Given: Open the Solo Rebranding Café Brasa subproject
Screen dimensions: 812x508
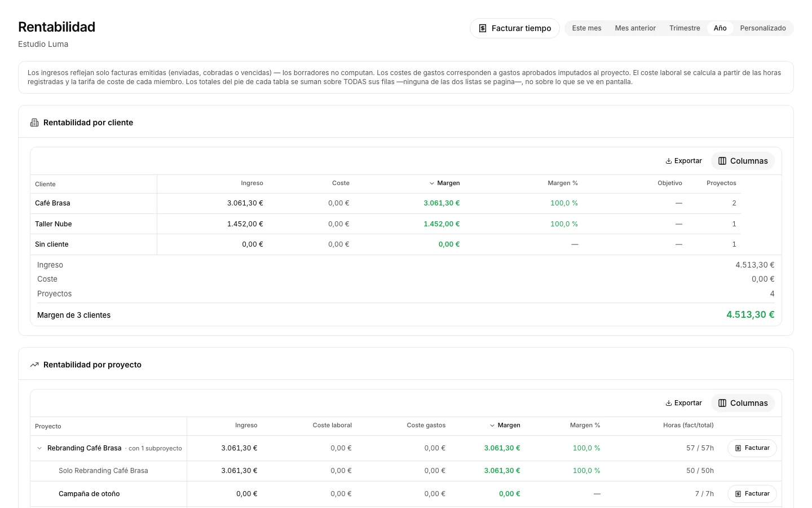Looking at the screenshot, I should (103, 471).
